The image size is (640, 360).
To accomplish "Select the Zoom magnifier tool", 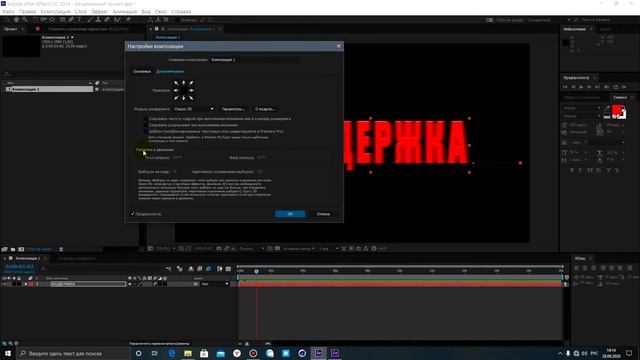I will [x=24, y=20].
